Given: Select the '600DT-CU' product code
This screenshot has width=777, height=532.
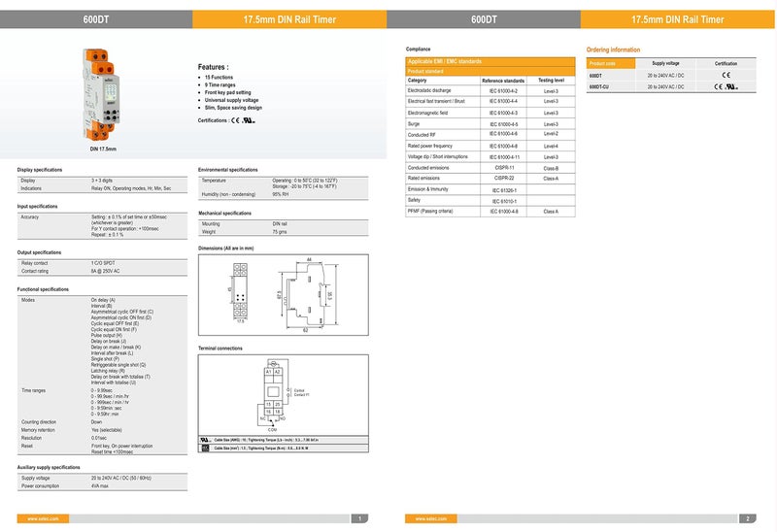Looking at the screenshot, I should pyautogui.click(x=598, y=86).
